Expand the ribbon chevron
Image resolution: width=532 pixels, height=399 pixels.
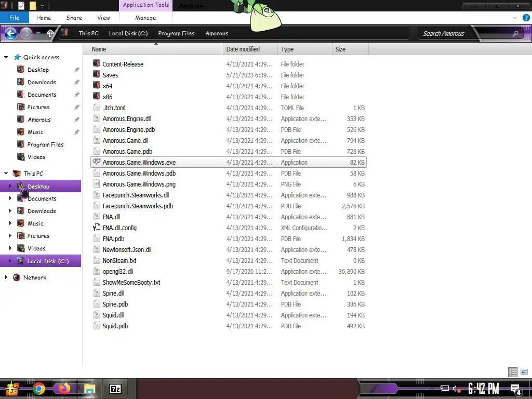coord(515,18)
